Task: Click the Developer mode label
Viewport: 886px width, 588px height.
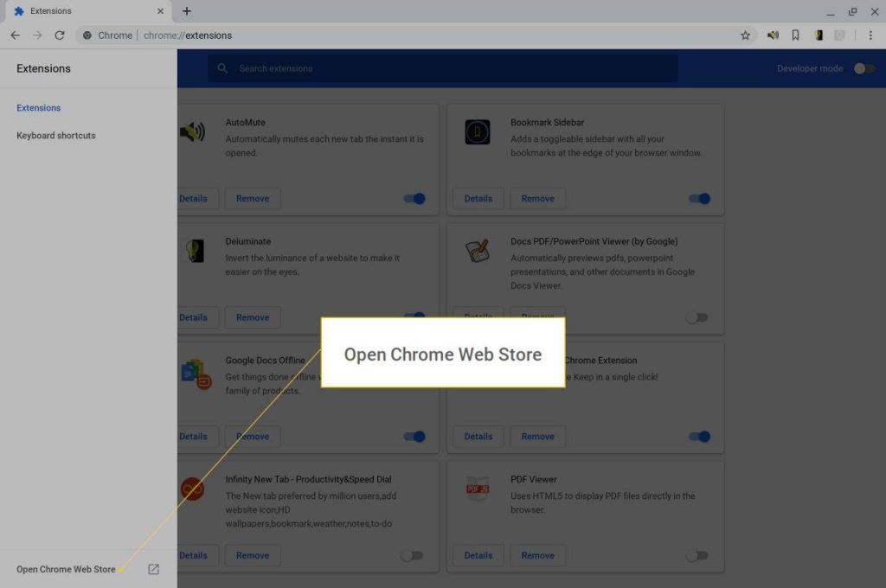Action: [810, 68]
